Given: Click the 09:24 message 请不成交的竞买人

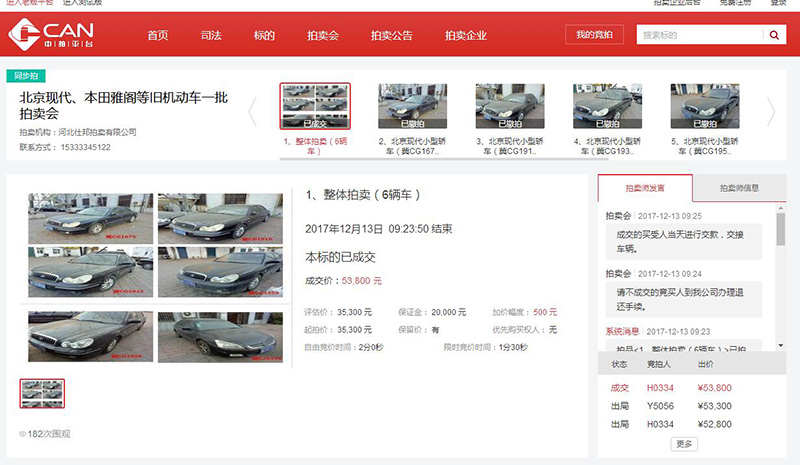Looking at the screenshot, I should pyautogui.click(x=683, y=299).
